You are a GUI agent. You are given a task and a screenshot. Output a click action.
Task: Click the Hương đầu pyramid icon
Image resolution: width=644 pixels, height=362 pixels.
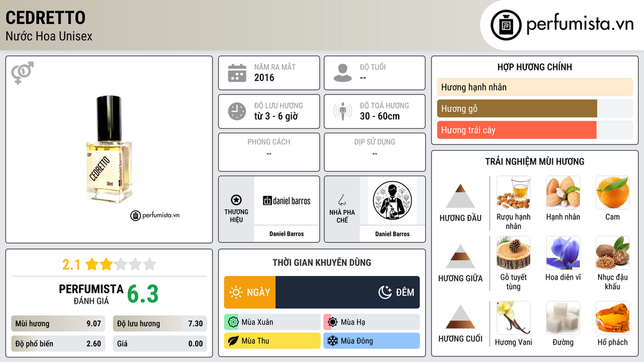[460, 196]
